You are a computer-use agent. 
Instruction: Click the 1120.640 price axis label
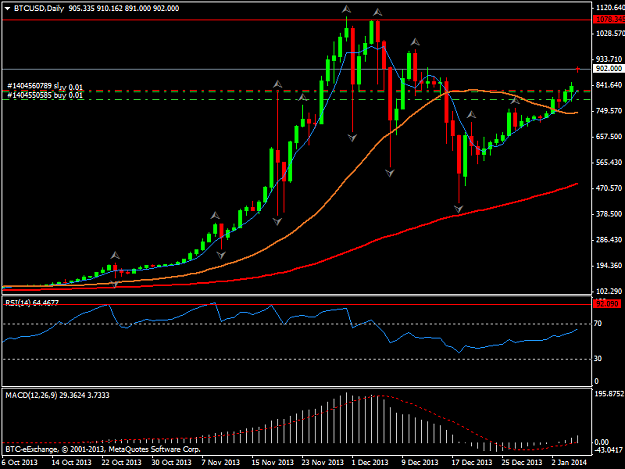[x=610, y=8]
